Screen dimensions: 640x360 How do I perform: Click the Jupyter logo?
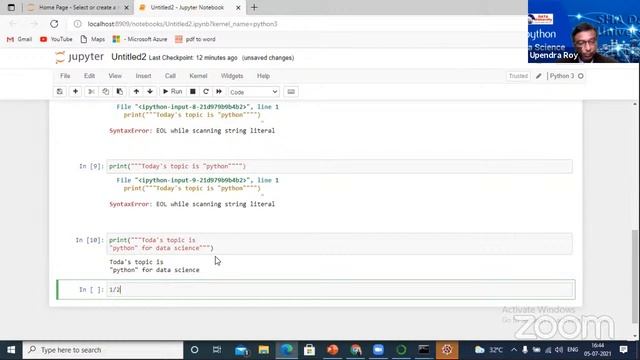point(80,57)
